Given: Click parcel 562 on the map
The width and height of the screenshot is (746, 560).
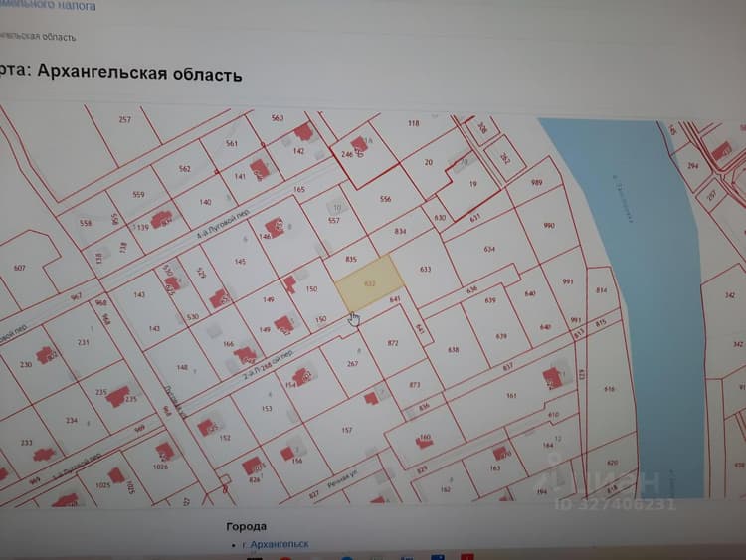Looking at the screenshot, I should coord(185,169).
